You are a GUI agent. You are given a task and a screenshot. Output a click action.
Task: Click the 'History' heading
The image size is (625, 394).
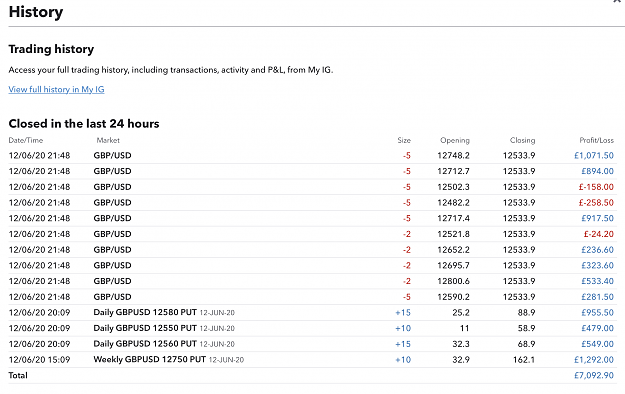(36, 12)
